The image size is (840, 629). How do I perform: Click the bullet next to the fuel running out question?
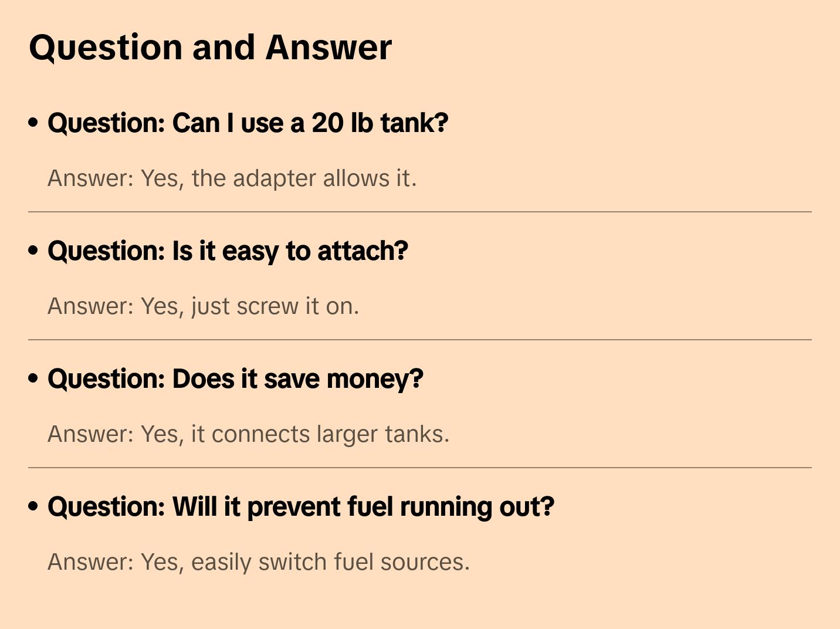(33, 507)
